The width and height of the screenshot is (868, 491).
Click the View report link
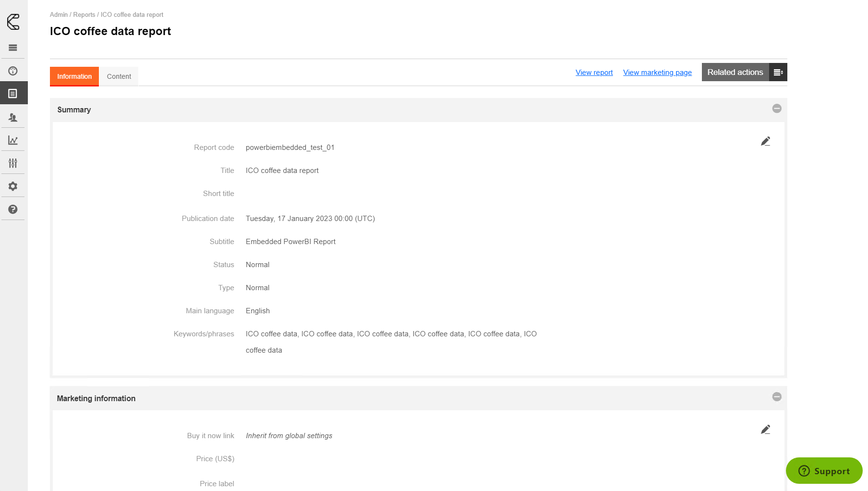pyautogui.click(x=594, y=73)
